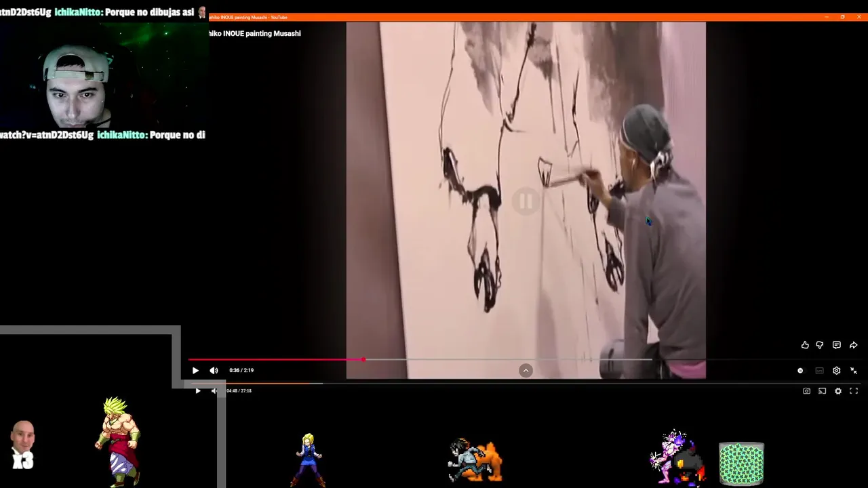
Task: Enter fullscreen on the lower player
Action: click(x=854, y=391)
